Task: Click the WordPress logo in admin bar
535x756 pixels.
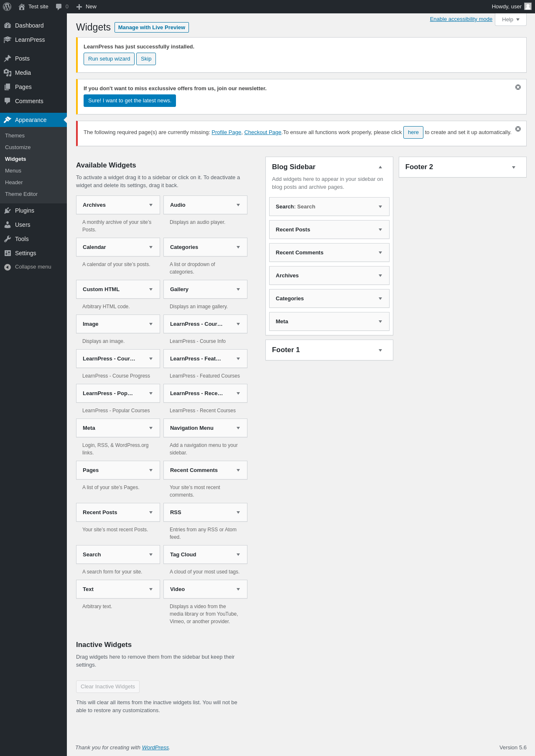Action: [x=7, y=7]
